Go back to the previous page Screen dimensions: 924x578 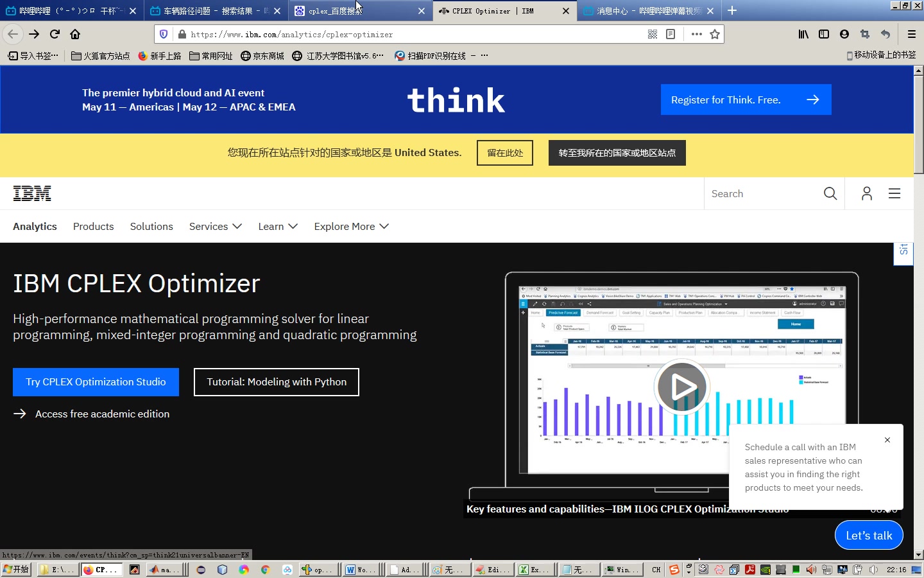pyautogui.click(x=13, y=34)
